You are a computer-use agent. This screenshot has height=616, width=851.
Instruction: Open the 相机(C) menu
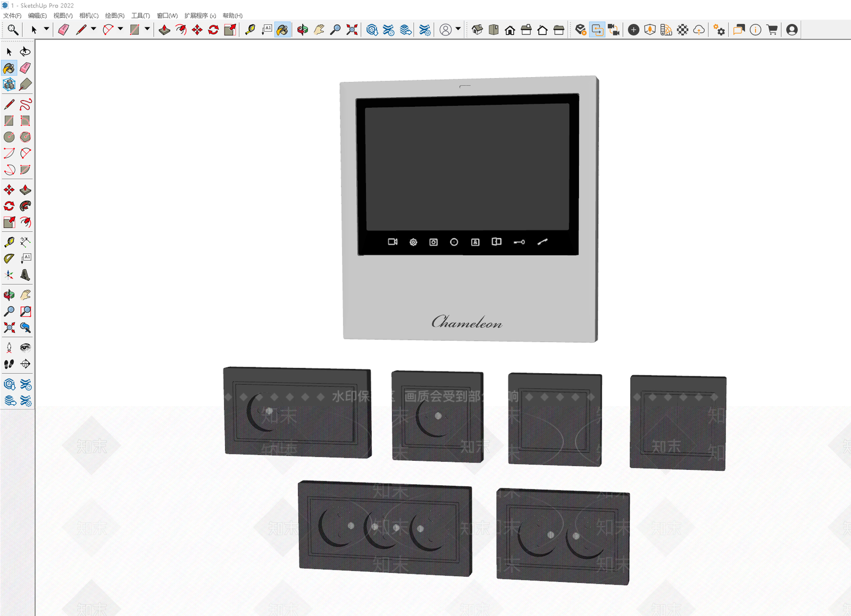click(89, 15)
